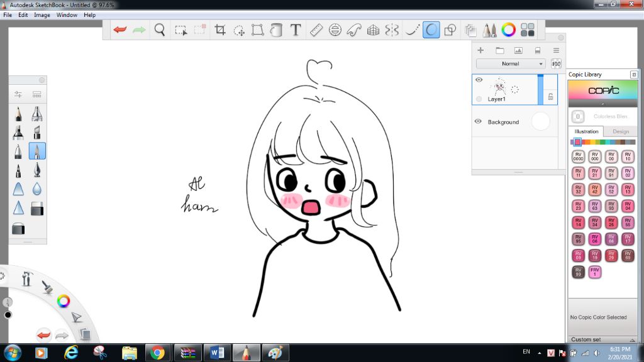Open Microsoft Word from taskbar
The height and width of the screenshot is (362, 644).
[217, 353]
